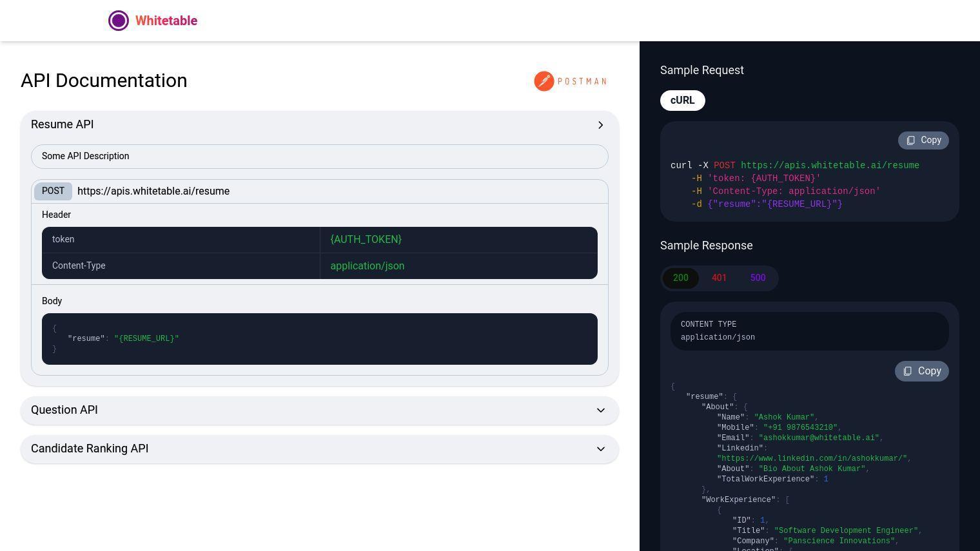Click the copy icon in response Copy button

pyautogui.click(x=908, y=371)
